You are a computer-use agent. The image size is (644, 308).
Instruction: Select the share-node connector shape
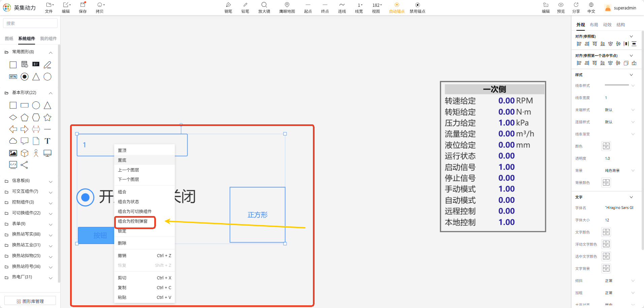coord(24,165)
